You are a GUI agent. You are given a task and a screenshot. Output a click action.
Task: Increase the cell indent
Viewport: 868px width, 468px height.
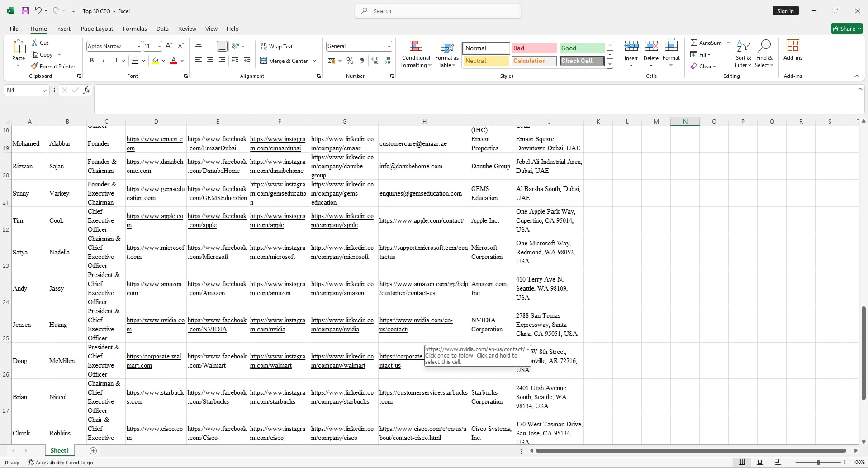point(247,61)
